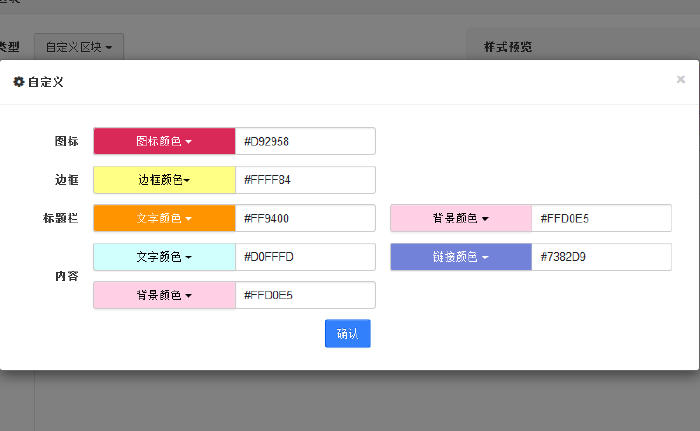Click the 样式预览 panel heading
The height and width of the screenshot is (431, 700).
coord(508,47)
